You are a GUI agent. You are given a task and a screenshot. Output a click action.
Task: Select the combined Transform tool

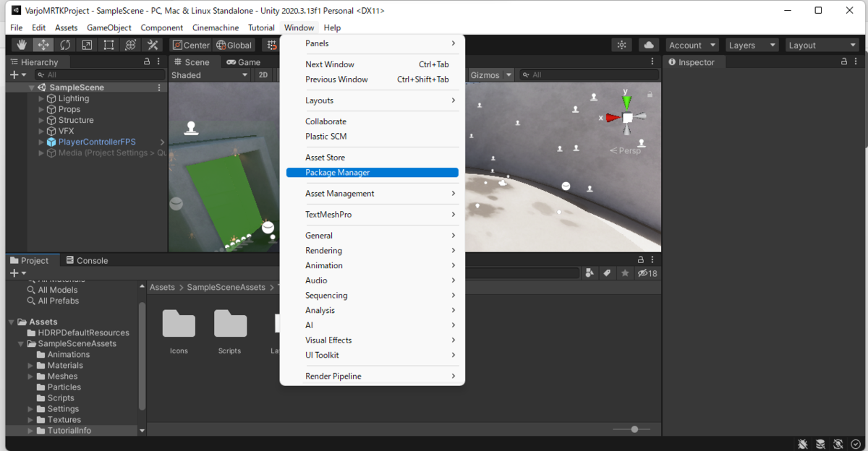[x=130, y=45]
